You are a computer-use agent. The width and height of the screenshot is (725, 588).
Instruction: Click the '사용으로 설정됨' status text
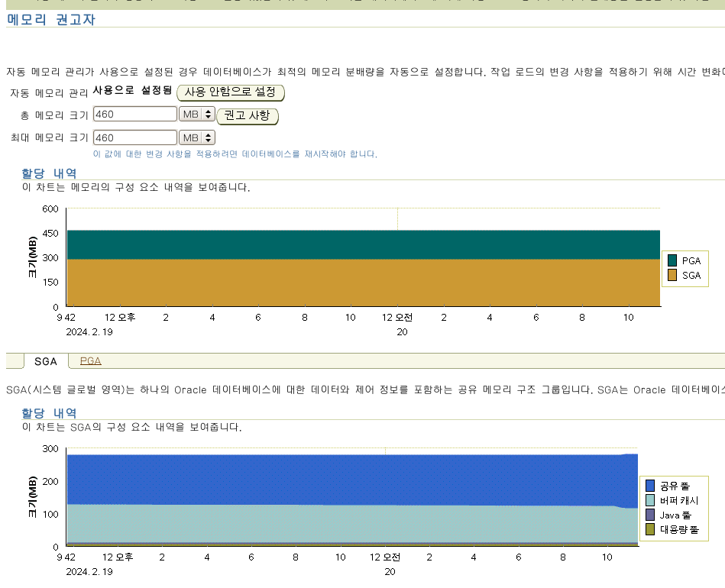click(x=132, y=90)
